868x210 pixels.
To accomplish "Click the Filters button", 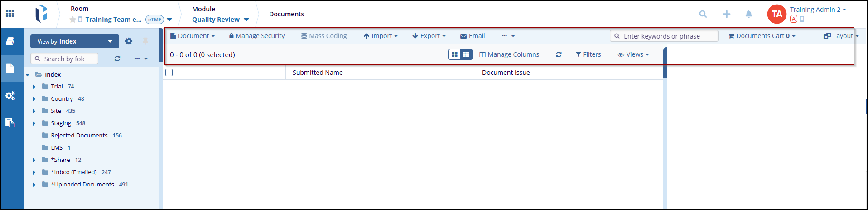I will pyautogui.click(x=588, y=54).
